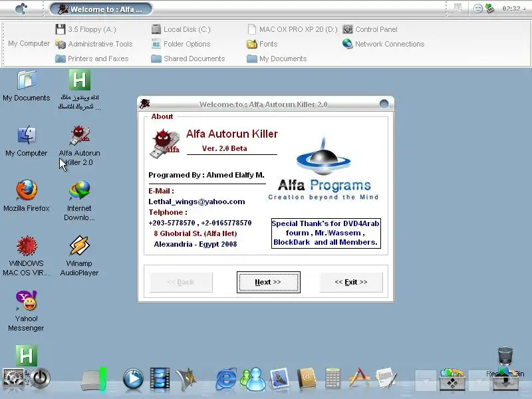Image resolution: width=532 pixels, height=399 pixels.
Task: Open My Documents link in top toolbar
Action: tap(277, 59)
